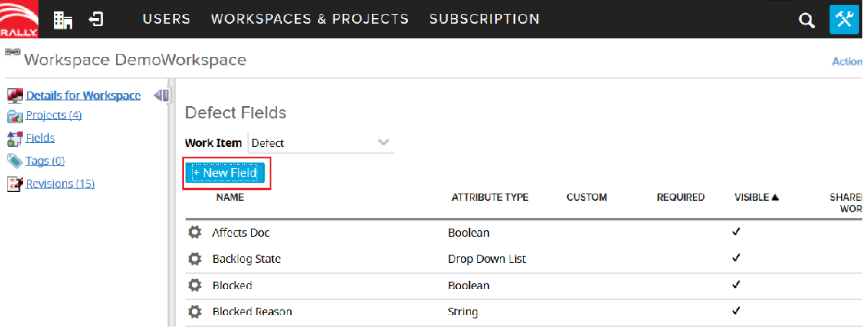The width and height of the screenshot is (868, 329).
Task: Toggle the Visible checkmark for Affects Doc
Action: pos(736,232)
